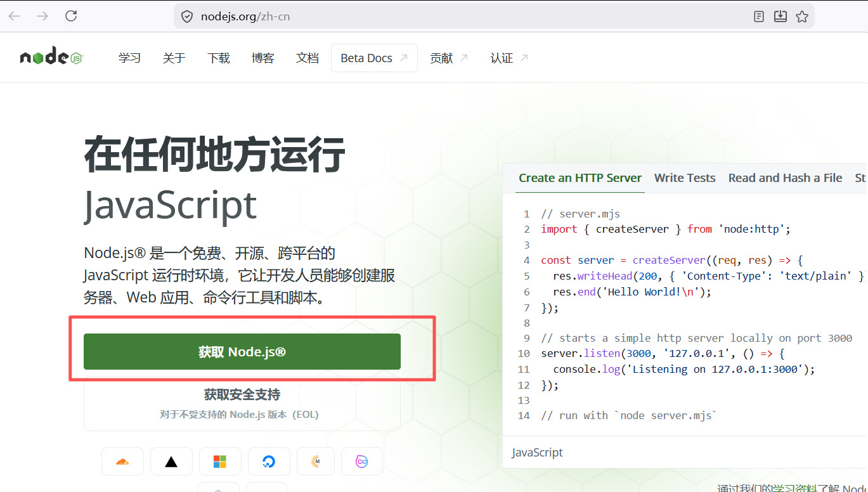Open the 关于 navigation item
Viewport: 868px width, 492px height.
tap(174, 58)
